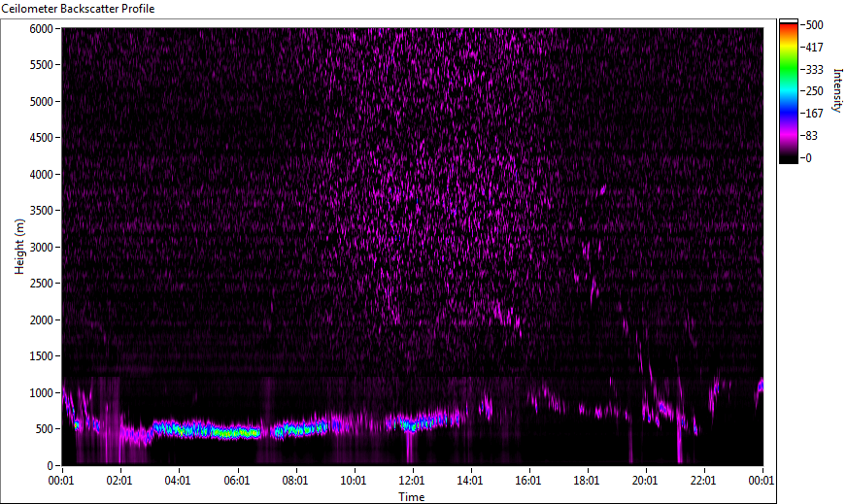847x504 pixels.
Task: Click the 4500 height axis tick
Action: point(41,138)
